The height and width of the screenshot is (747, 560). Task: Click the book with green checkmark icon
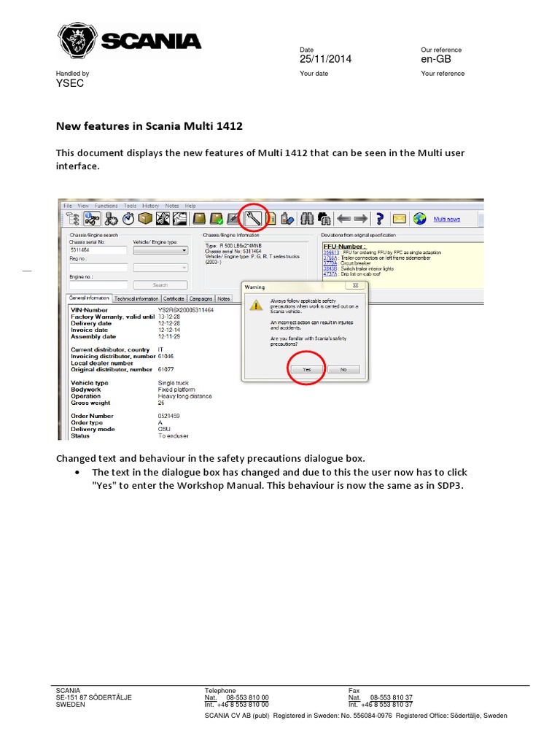click(x=216, y=219)
